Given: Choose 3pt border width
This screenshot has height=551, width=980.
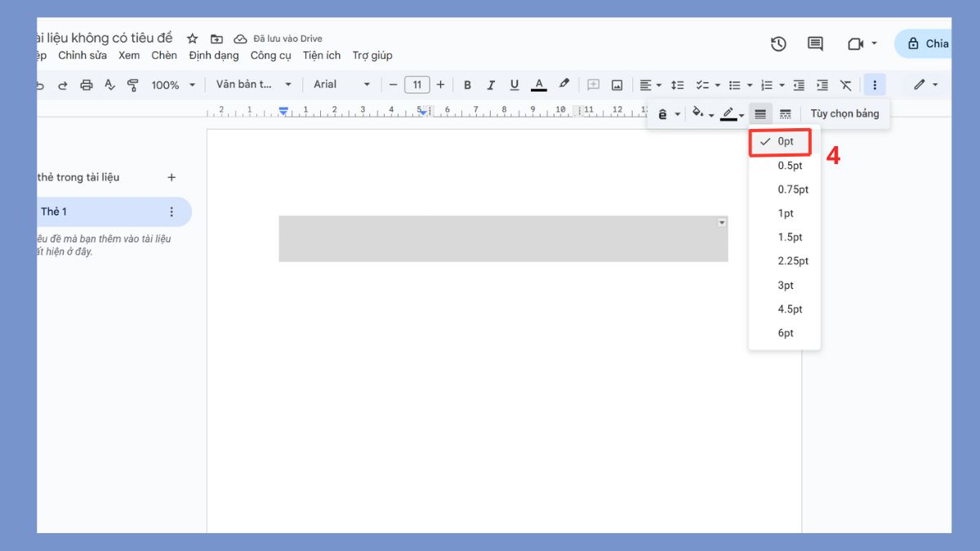Looking at the screenshot, I should 784,286.
